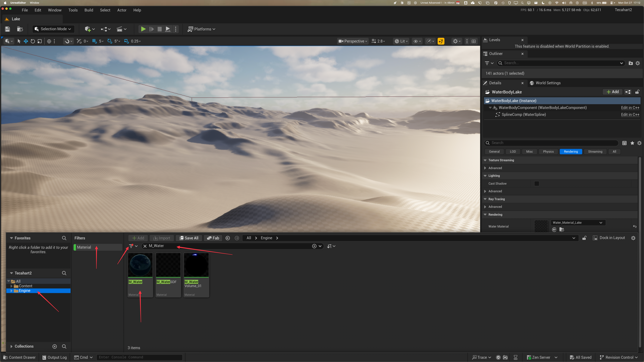
Task: Click browse to asset icon for Water Material
Action: pos(562,230)
